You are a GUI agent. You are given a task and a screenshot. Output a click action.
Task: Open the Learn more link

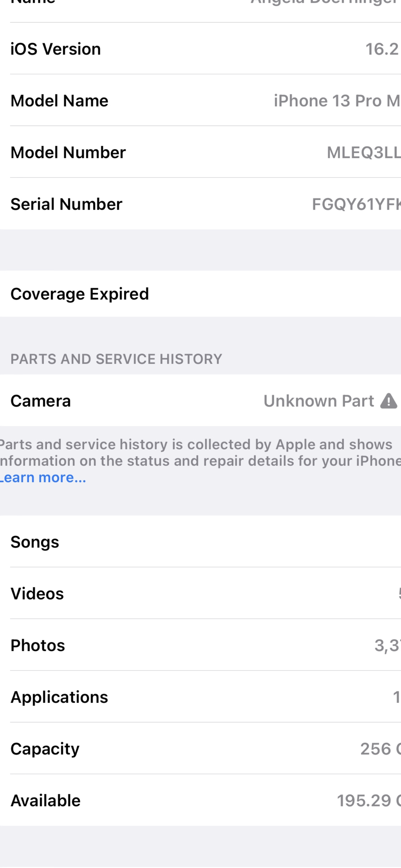[43, 477]
